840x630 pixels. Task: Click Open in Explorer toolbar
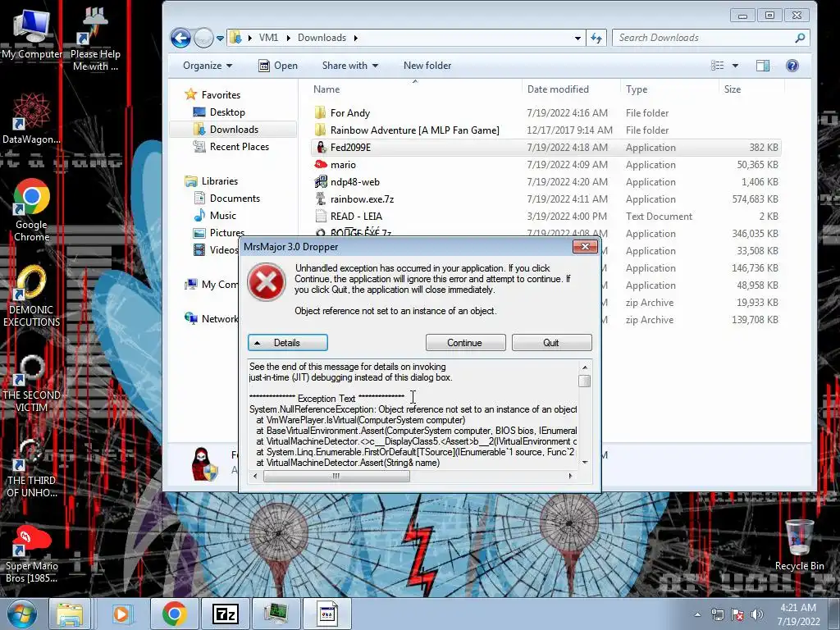(x=278, y=66)
